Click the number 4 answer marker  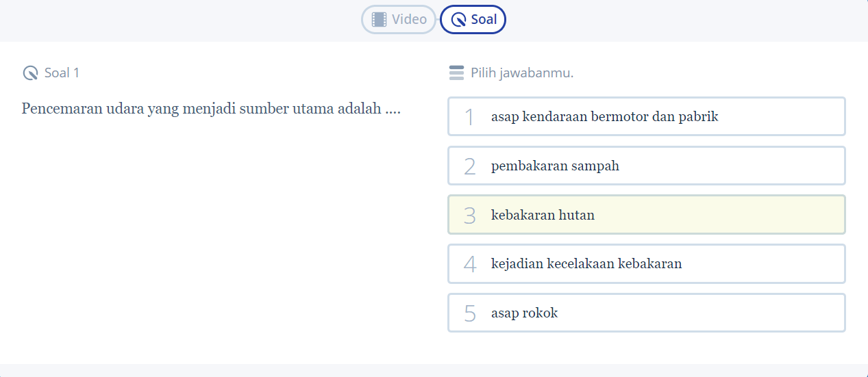click(x=469, y=264)
